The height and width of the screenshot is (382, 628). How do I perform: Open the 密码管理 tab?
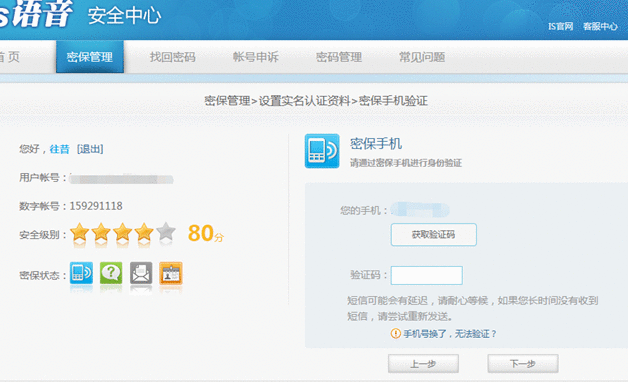click(x=339, y=57)
